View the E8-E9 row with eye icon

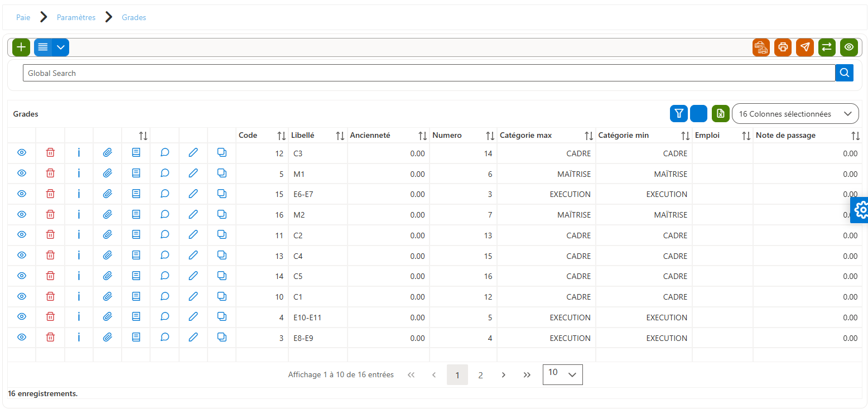22,337
